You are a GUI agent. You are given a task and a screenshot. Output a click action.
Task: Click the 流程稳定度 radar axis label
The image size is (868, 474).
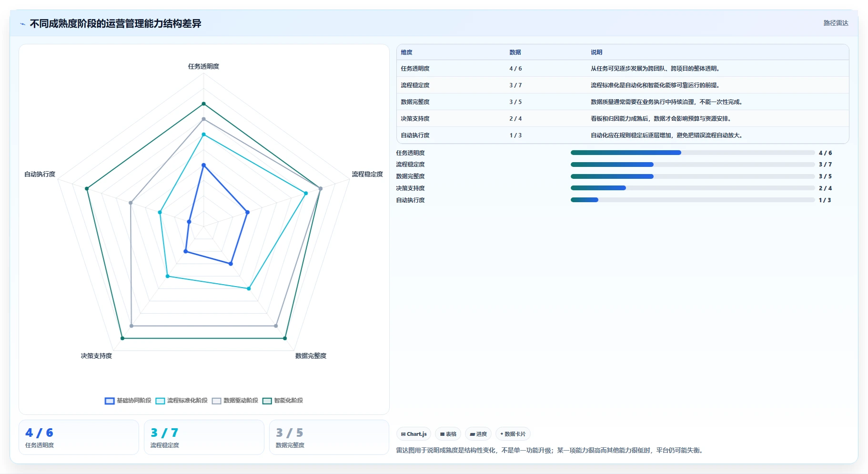pos(367,174)
